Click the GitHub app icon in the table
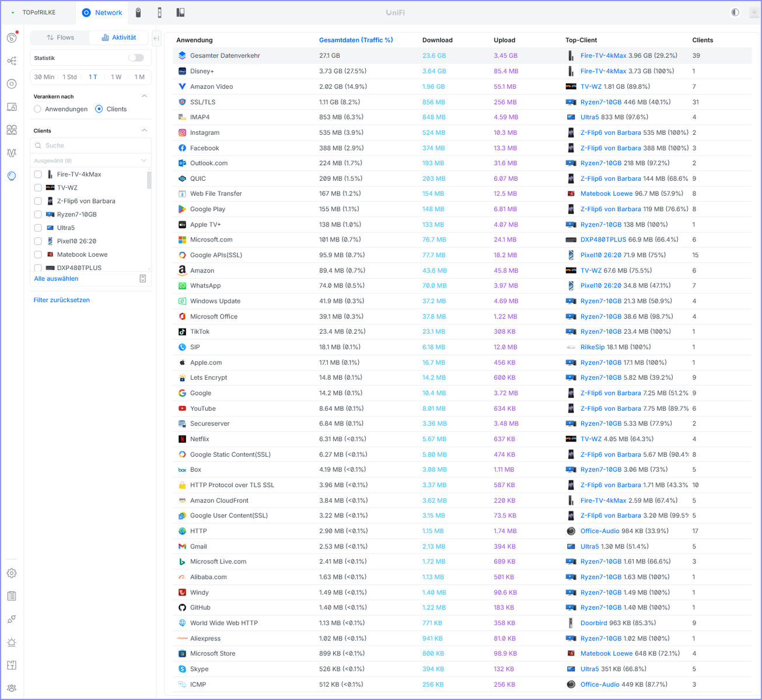 [182, 607]
